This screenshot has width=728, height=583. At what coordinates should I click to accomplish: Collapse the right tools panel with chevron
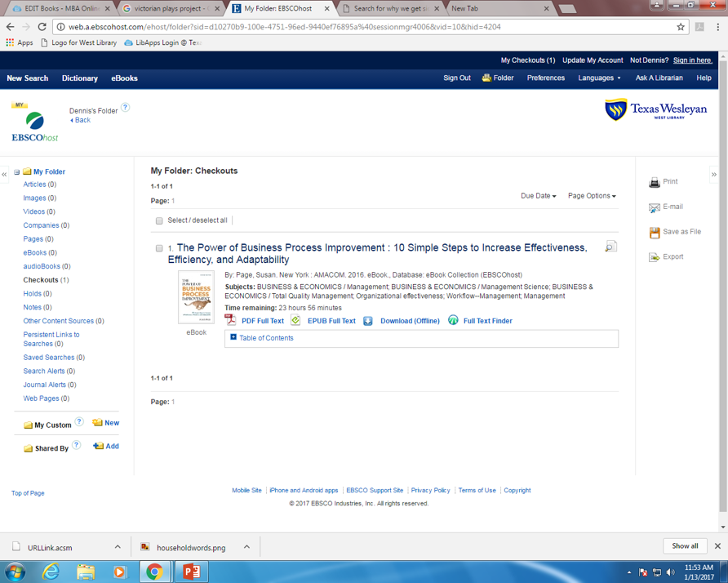point(714,175)
